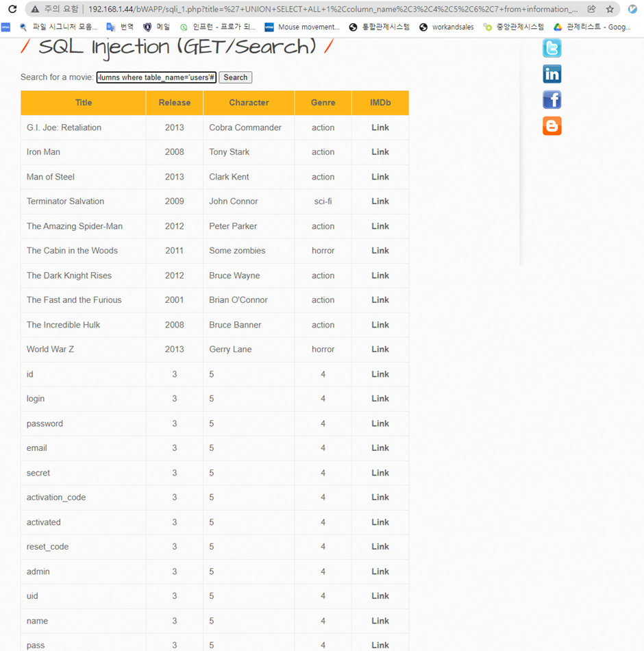This screenshot has height=651, width=644.
Task: Open Link in the activation_code row
Action: tap(380, 498)
